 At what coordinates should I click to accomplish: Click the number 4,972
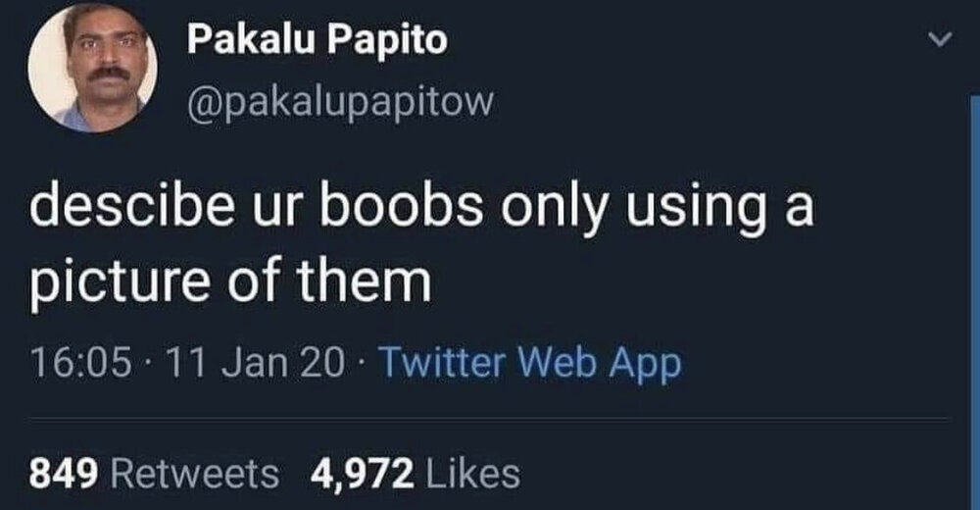[x=363, y=475]
